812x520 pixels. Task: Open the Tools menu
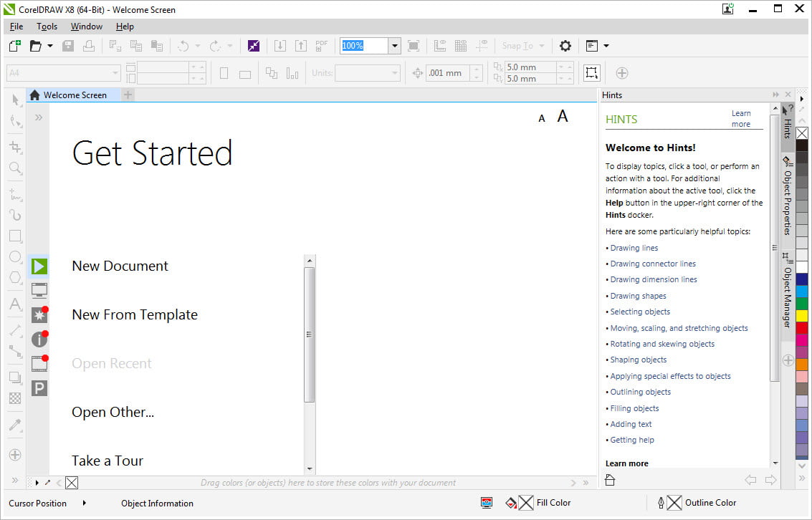pyautogui.click(x=47, y=27)
